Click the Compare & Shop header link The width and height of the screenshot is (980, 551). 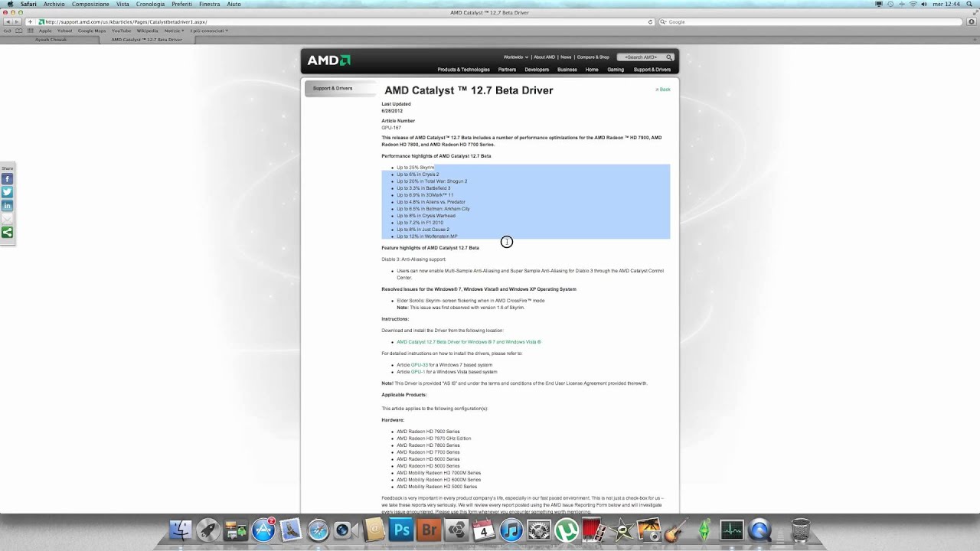(x=593, y=57)
